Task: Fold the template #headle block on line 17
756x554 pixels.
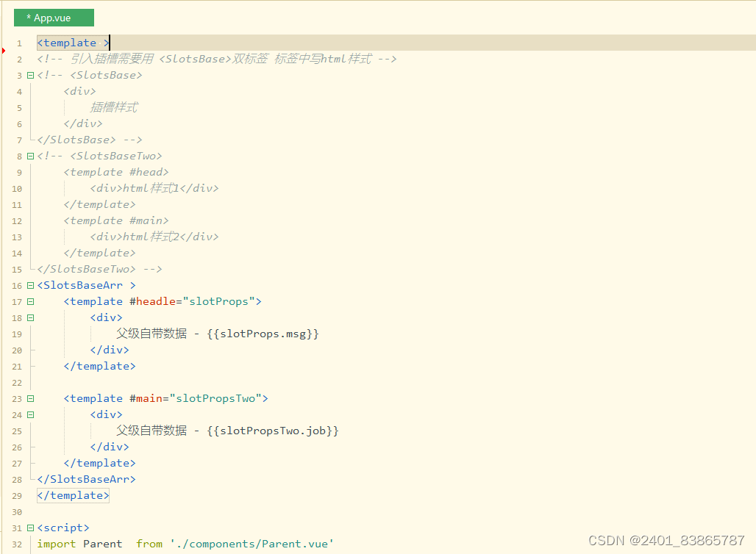Action: (x=29, y=301)
